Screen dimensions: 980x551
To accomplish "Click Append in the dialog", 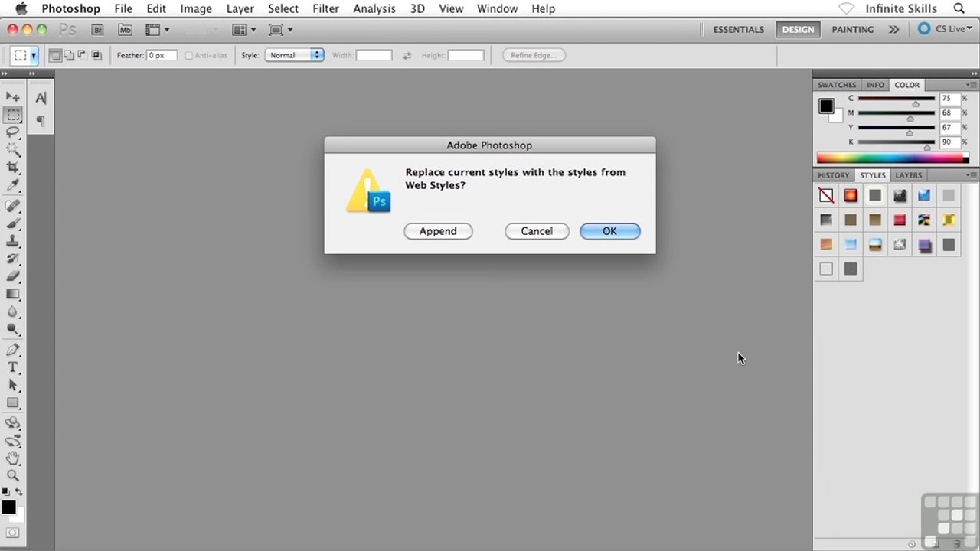I will pos(438,231).
